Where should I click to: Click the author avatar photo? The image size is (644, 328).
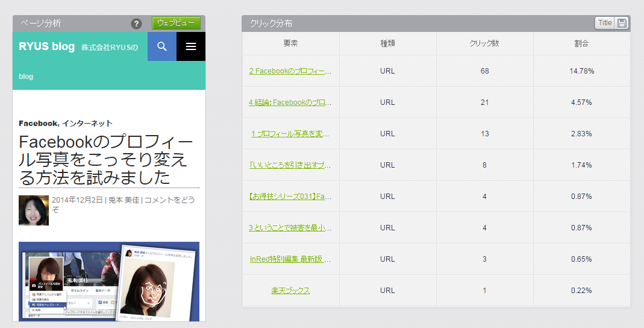coord(34,210)
